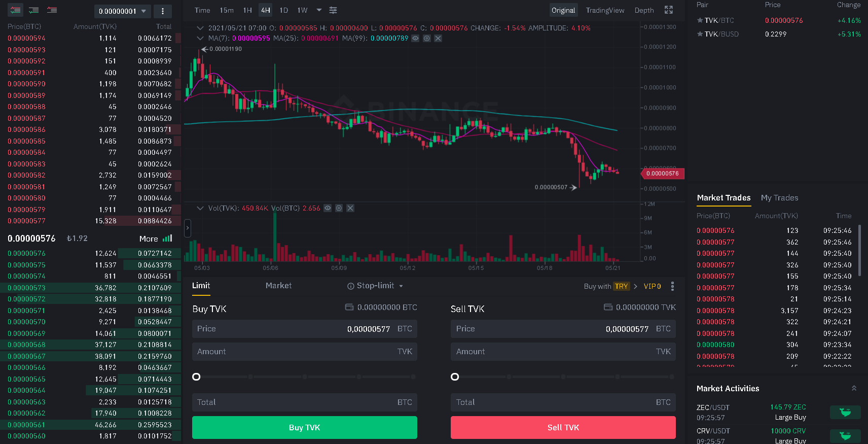Click the red Sell TVK button
868x444 pixels.
pyautogui.click(x=563, y=427)
